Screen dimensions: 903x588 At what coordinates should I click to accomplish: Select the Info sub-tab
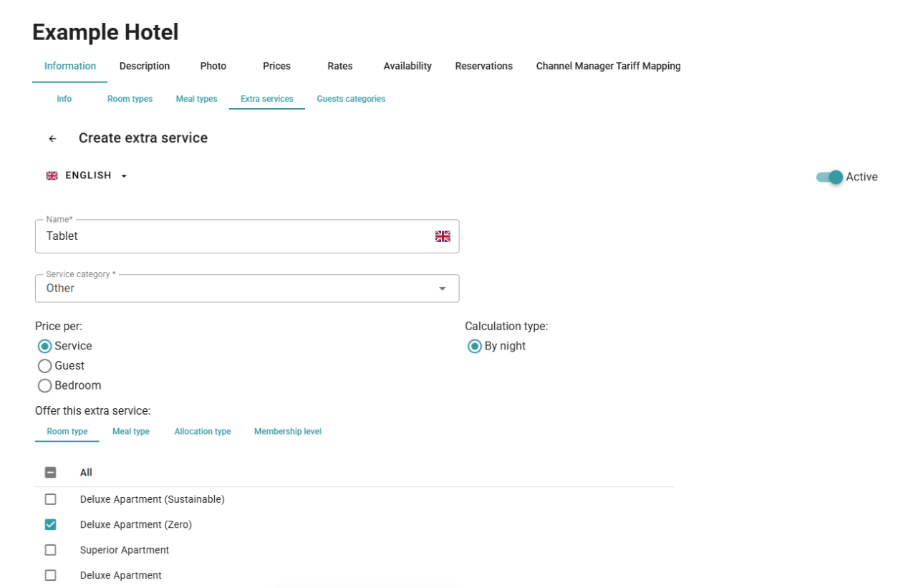pos(64,99)
